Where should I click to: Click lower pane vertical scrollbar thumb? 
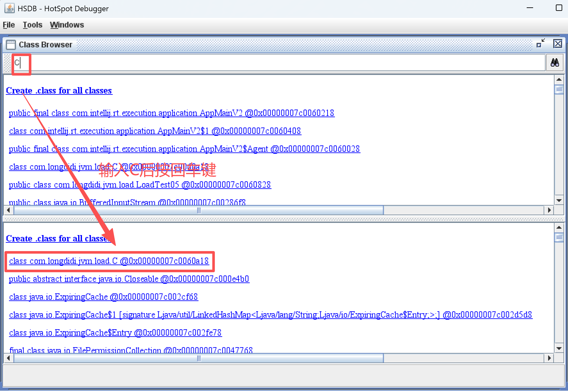(x=559, y=237)
